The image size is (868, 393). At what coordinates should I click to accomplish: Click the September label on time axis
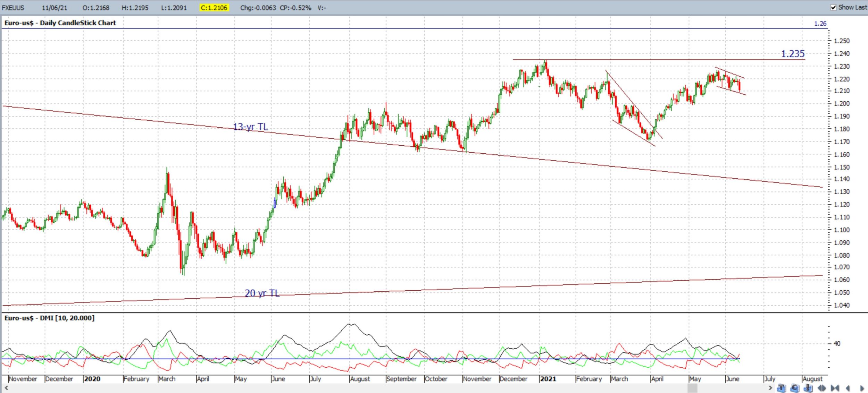coord(401,379)
